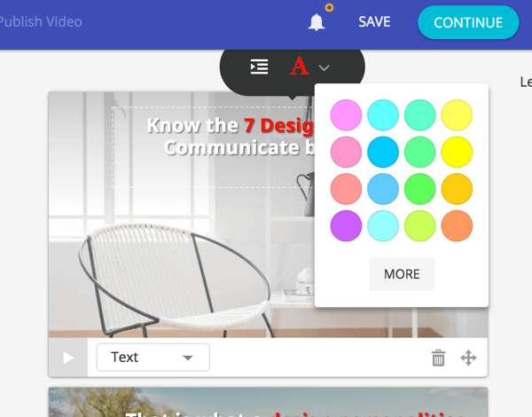532x417 pixels.
Task: Expand the text color chevron
Action: point(325,67)
